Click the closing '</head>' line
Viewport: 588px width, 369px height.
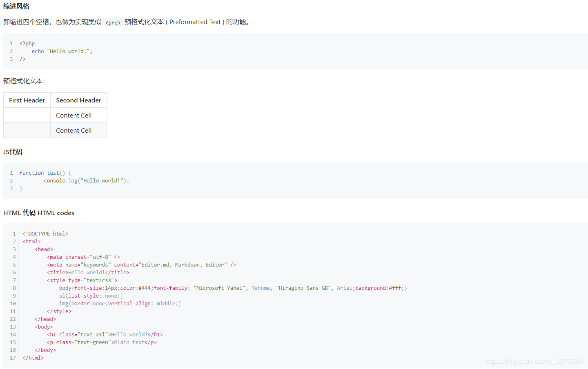[x=45, y=319]
